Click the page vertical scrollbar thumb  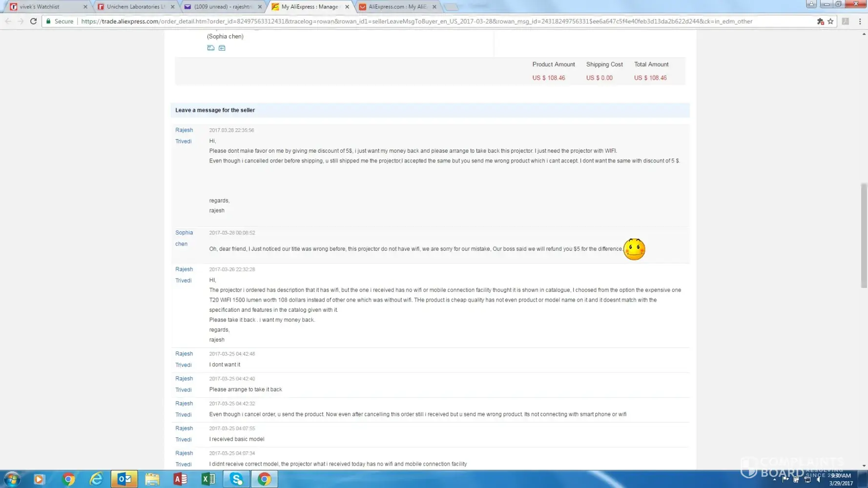tap(864, 236)
